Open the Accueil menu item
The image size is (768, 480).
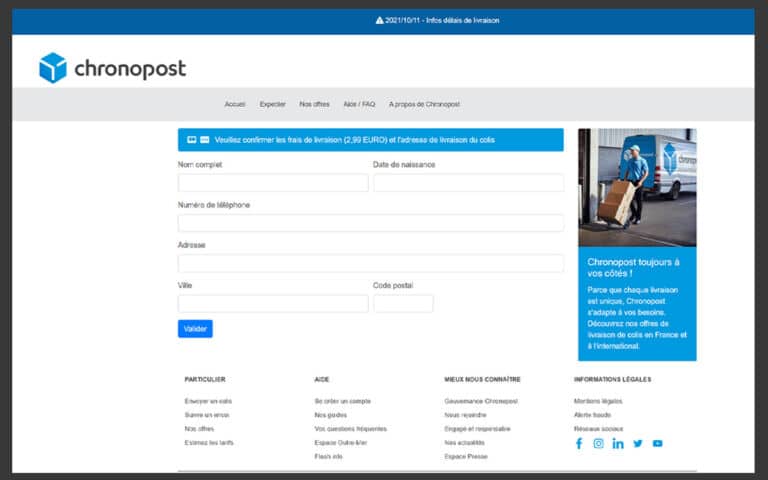point(235,104)
